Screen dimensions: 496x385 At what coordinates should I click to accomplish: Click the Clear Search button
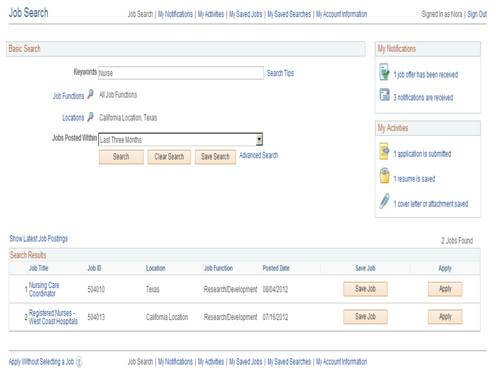coord(169,157)
